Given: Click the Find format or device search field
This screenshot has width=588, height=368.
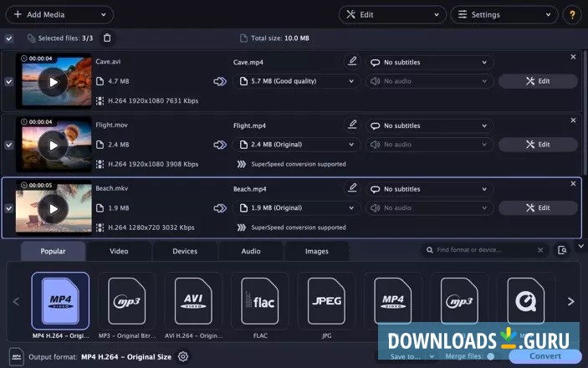Looking at the screenshot, I should (484, 250).
